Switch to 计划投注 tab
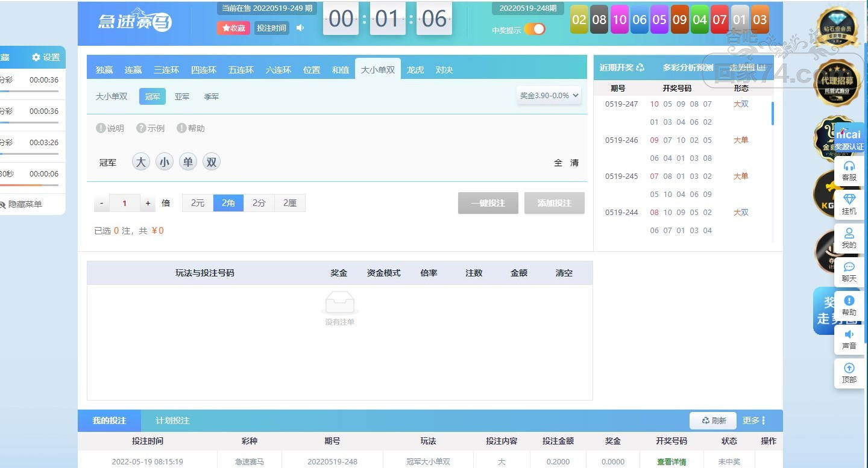 (x=172, y=420)
